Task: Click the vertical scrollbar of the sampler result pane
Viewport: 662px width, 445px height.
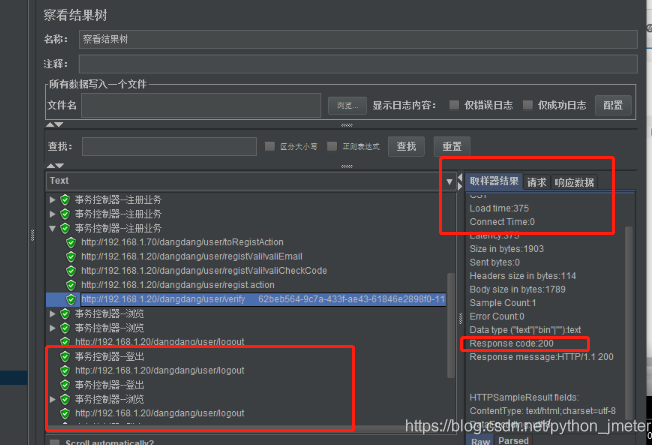Action: (628, 321)
